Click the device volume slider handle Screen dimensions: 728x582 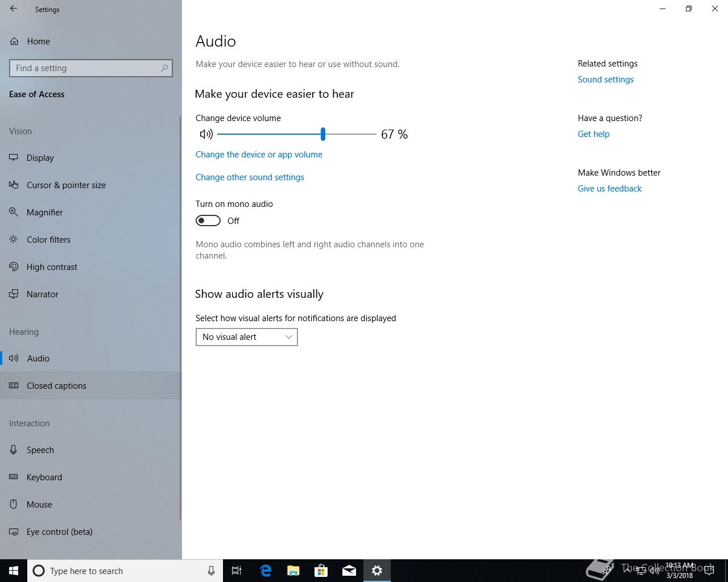323,134
